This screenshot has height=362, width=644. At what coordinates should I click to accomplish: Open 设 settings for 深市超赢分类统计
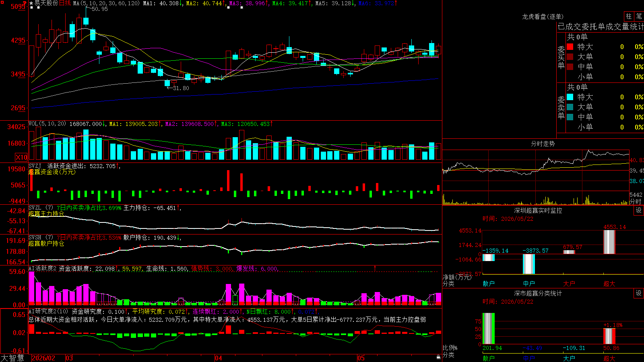(639, 293)
